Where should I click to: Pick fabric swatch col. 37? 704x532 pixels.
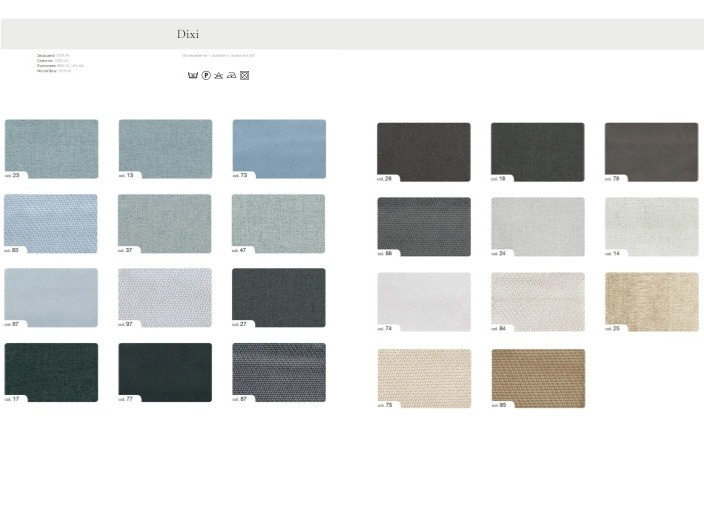(165, 223)
